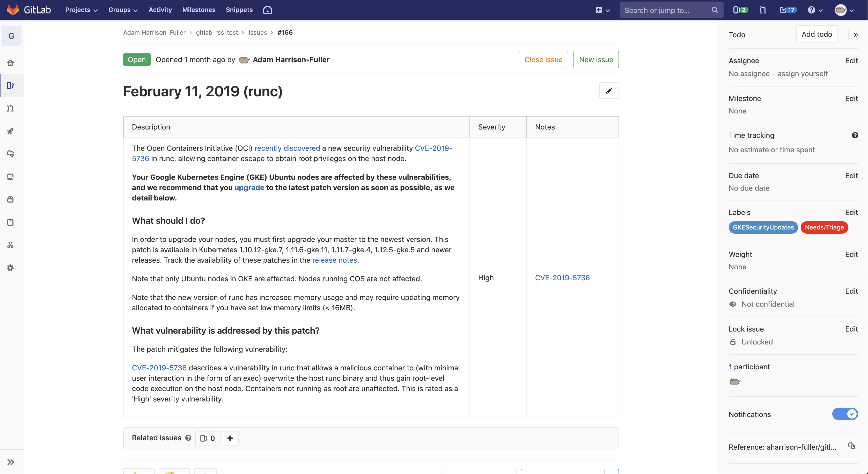
Task: Click the GKESecurityUpdates label
Action: (x=763, y=227)
